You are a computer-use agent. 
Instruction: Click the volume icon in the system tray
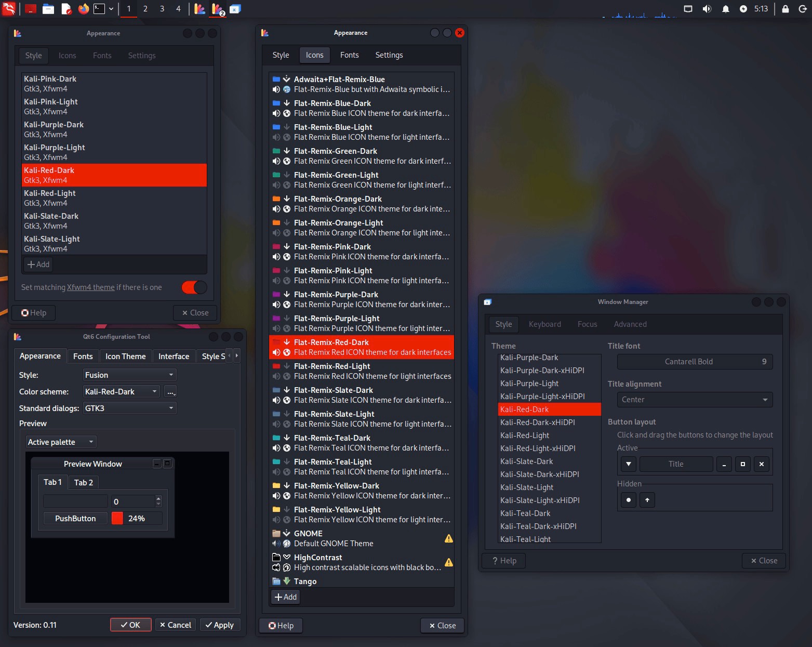(x=707, y=9)
